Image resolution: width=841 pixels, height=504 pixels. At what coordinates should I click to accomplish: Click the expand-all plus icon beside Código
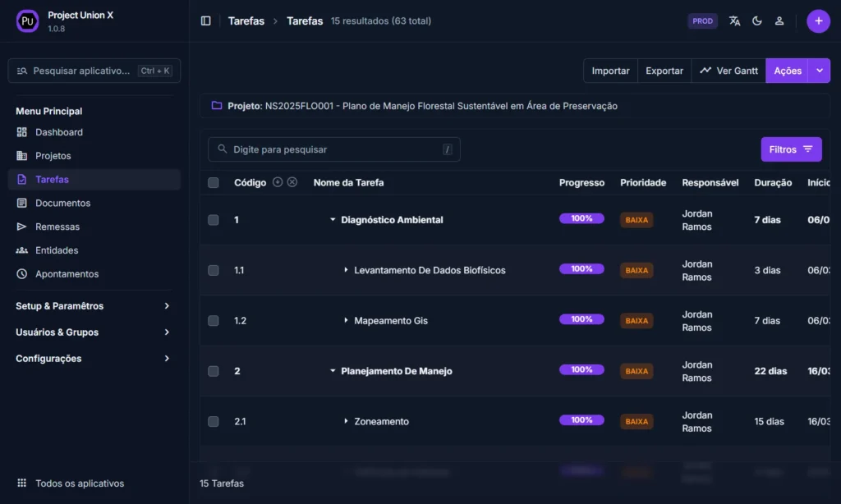pos(278,182)
